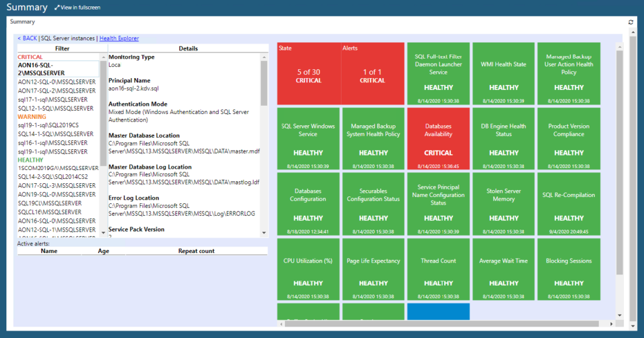Select SQL14-2-SQL\SQL2014CS2 instance
Image resolution: width=644 pixels, height=338 pixels.
coord(53,177)
